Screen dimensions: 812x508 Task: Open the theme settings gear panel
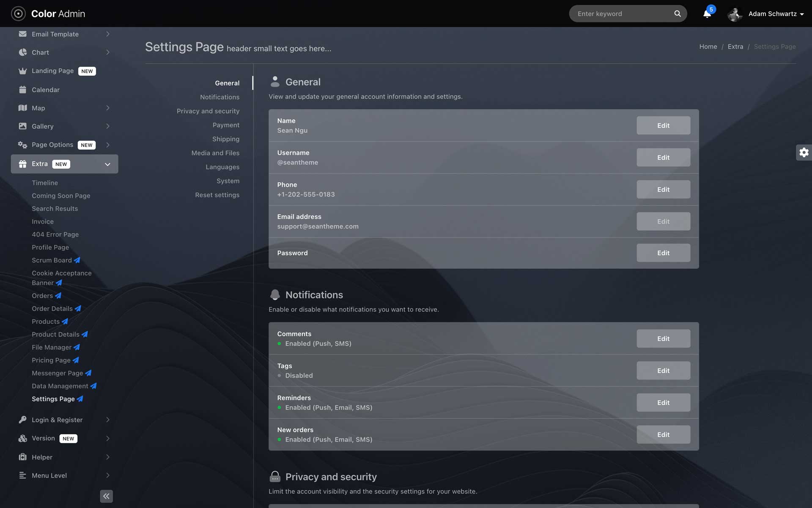(x=804, y=152)
